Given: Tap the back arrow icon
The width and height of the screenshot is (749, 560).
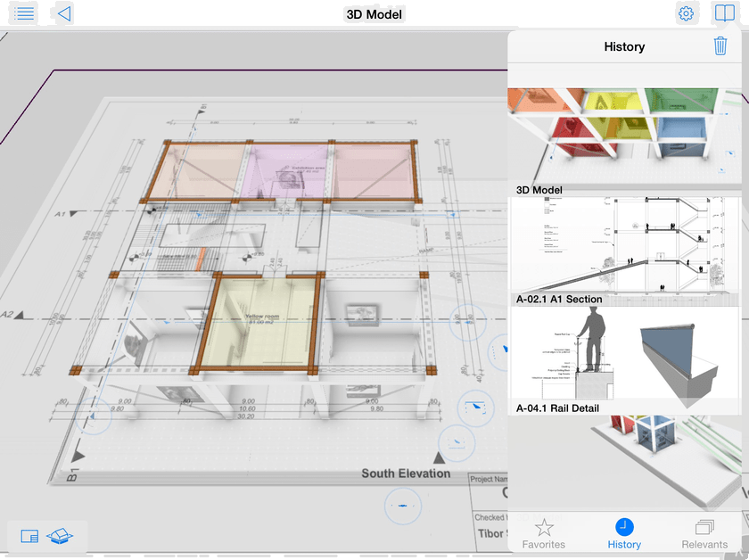Looking at the screenshot, I should point(62,13).
